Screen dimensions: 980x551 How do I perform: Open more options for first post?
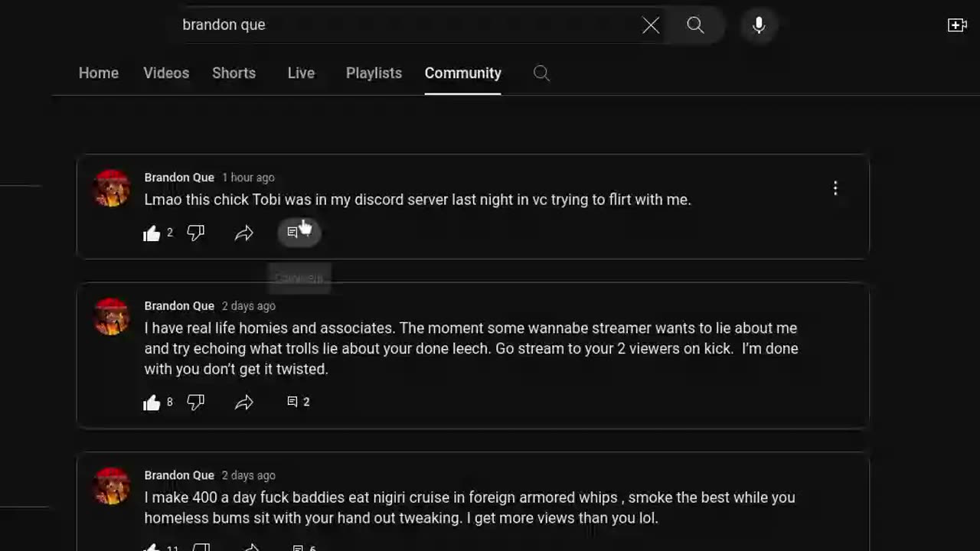click(835, 188)
